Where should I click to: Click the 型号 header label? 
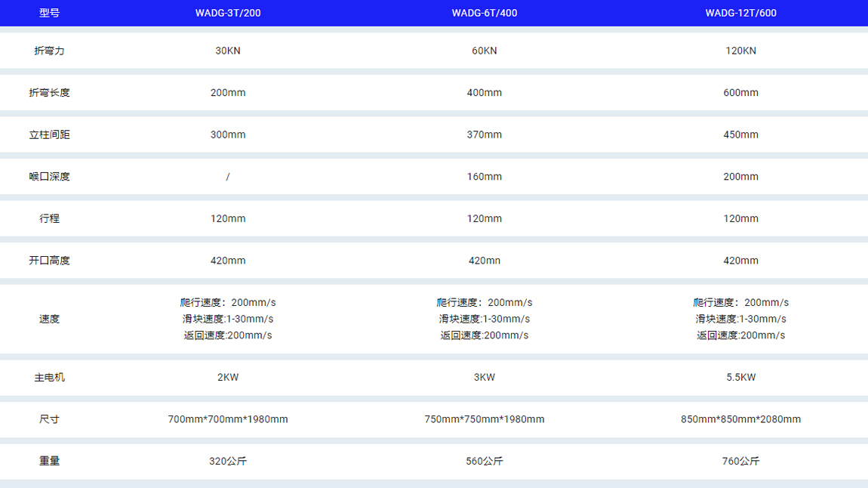[49, 13]
